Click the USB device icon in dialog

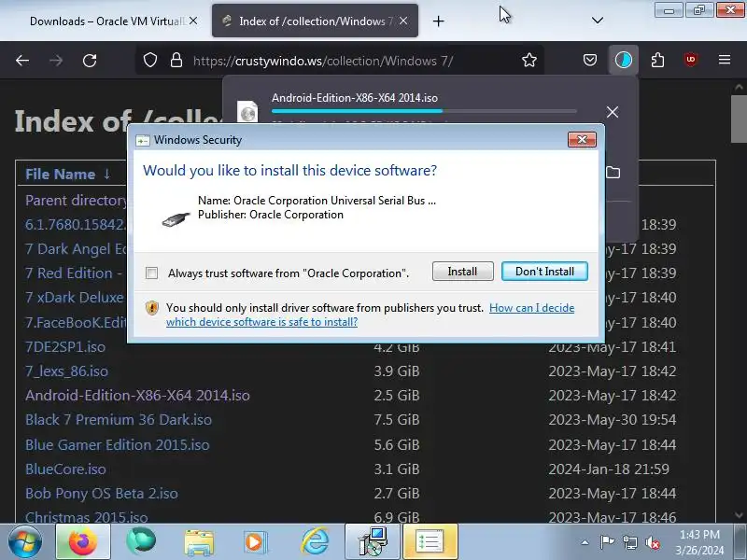click(x=176, y=219)
